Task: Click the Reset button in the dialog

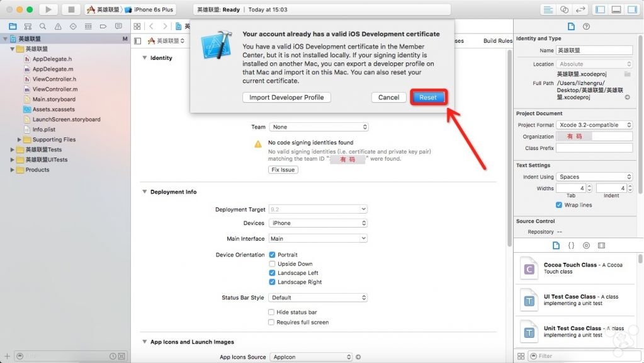Action: [428, 98]
